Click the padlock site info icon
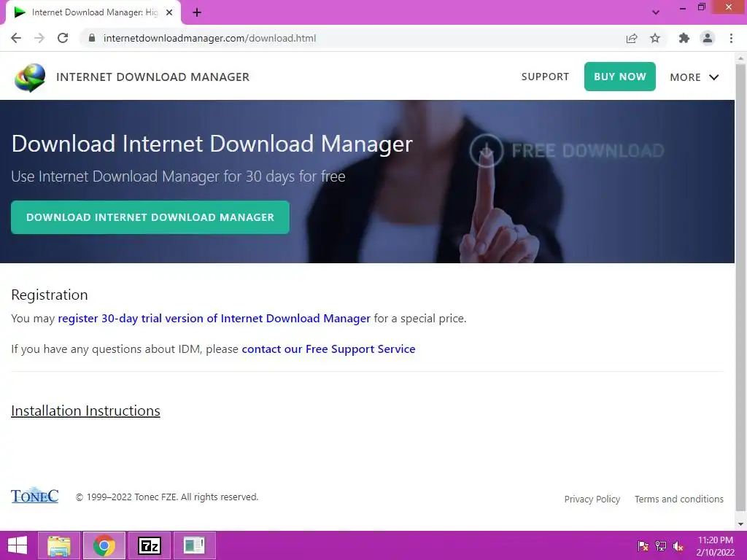The width and height of the screenshot is (747, 560). 92,38
